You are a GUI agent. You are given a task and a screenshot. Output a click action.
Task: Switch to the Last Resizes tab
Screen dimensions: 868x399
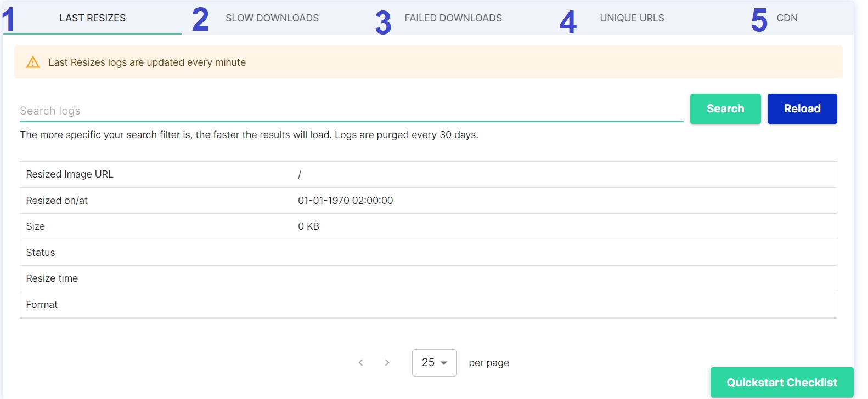pyautogui.click(x=92, y=18)
